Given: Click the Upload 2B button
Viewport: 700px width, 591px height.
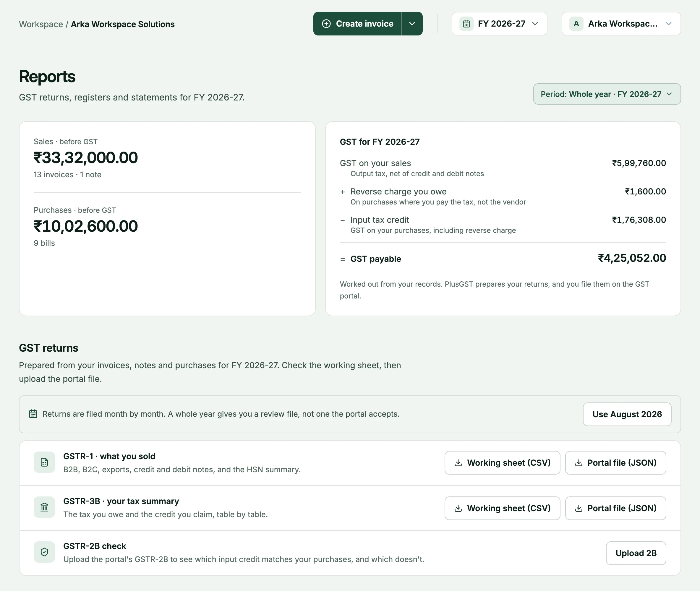Looking at the screenshot, I should [x=636, y=553].
